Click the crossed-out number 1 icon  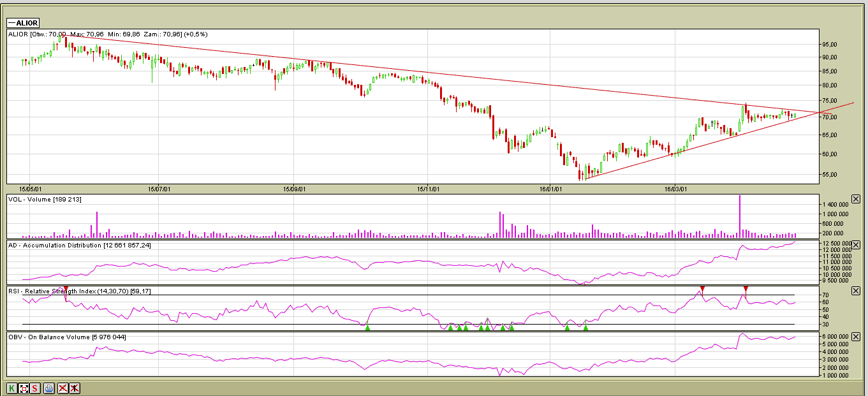tap(75, 388)
